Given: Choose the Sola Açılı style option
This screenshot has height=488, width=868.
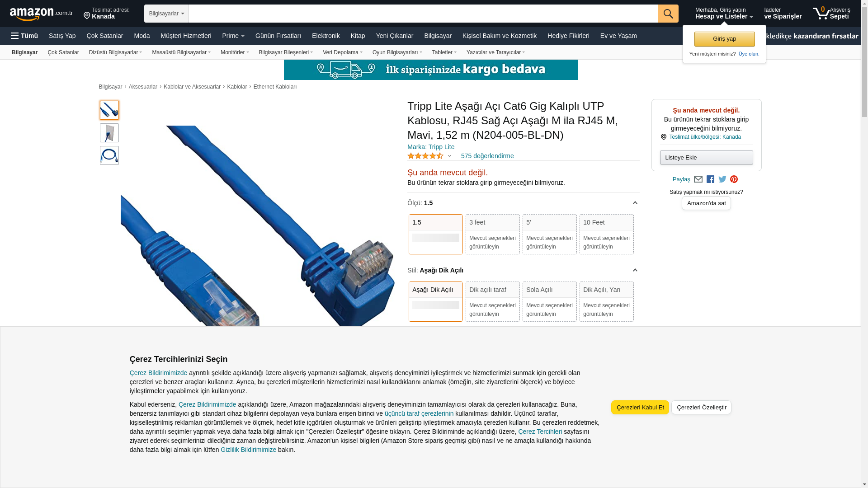Looking at the screenshot, I should (550, 301).
